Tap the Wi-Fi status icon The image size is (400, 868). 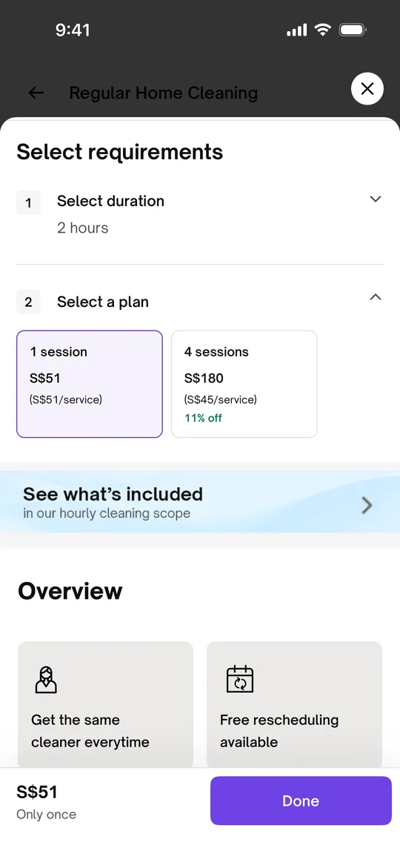pos(322,30)
